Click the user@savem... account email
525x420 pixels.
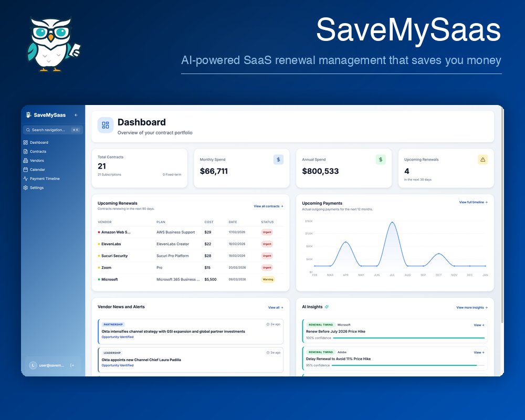click(x=51, y=365)
